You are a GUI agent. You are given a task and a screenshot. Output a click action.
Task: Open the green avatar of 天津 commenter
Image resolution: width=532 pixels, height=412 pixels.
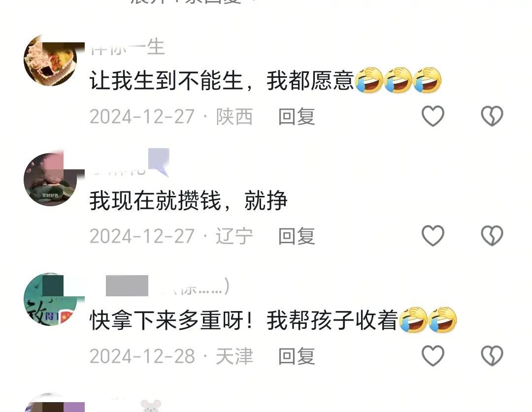pyautogui.click(x=51, y=299)
